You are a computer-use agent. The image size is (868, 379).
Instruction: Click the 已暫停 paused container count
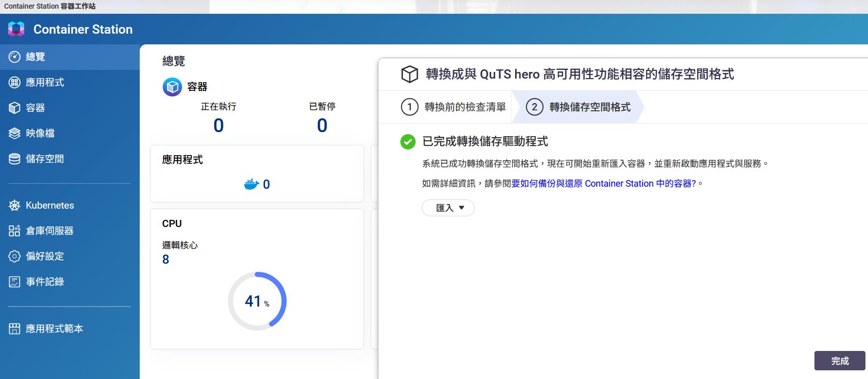coord(322,125)
